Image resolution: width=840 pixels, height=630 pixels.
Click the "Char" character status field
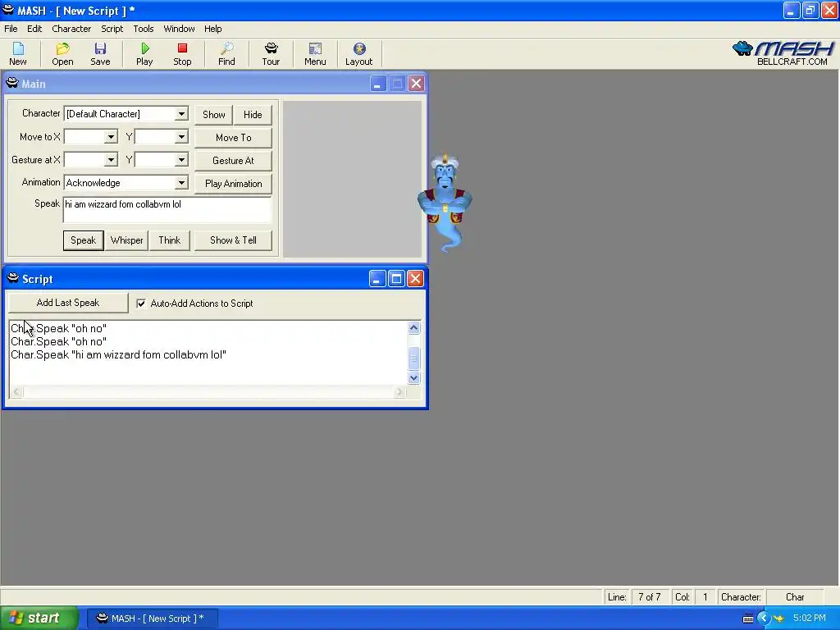click(795, 597)
